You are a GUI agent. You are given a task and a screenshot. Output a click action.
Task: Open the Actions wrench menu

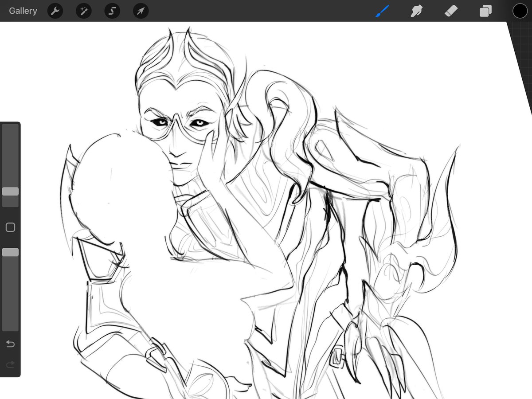pos(55,11)
